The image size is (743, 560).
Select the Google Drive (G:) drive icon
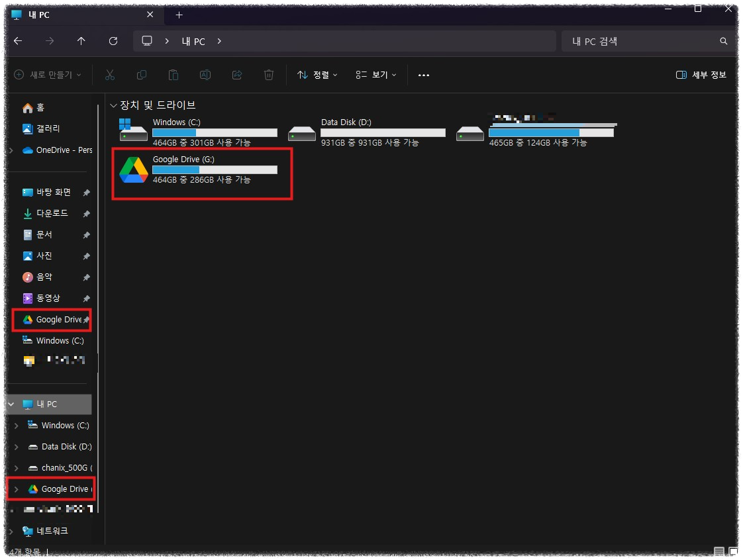point(134,170)
